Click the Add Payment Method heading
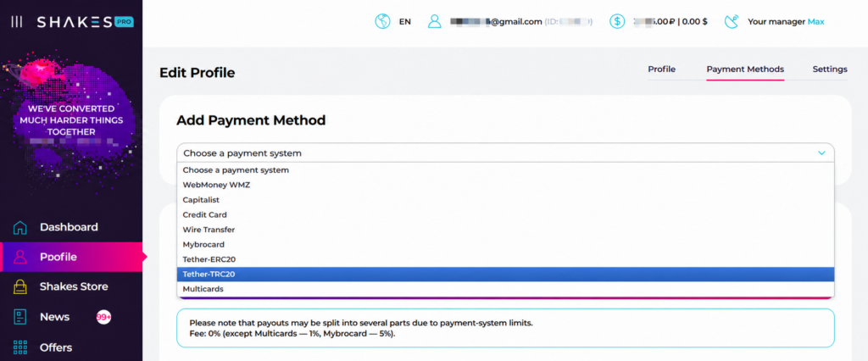 pyautogui.click(x=251, y=120)
